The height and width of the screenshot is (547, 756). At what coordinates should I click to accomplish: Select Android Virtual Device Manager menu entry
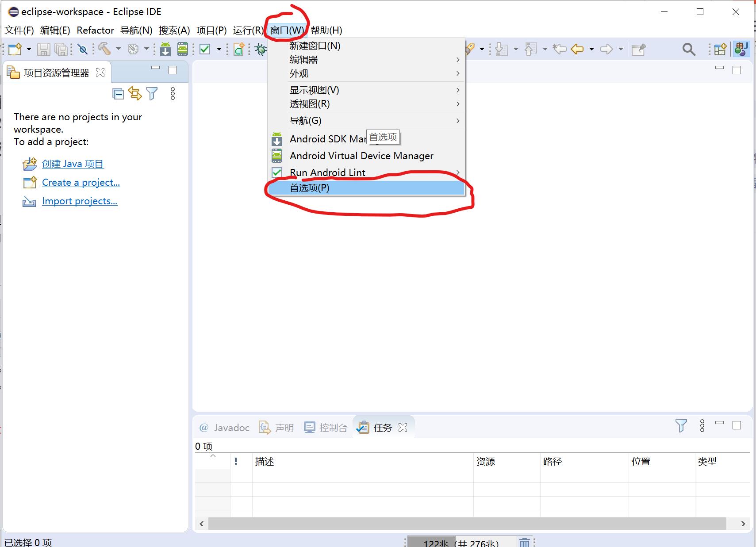coord(366,156)
